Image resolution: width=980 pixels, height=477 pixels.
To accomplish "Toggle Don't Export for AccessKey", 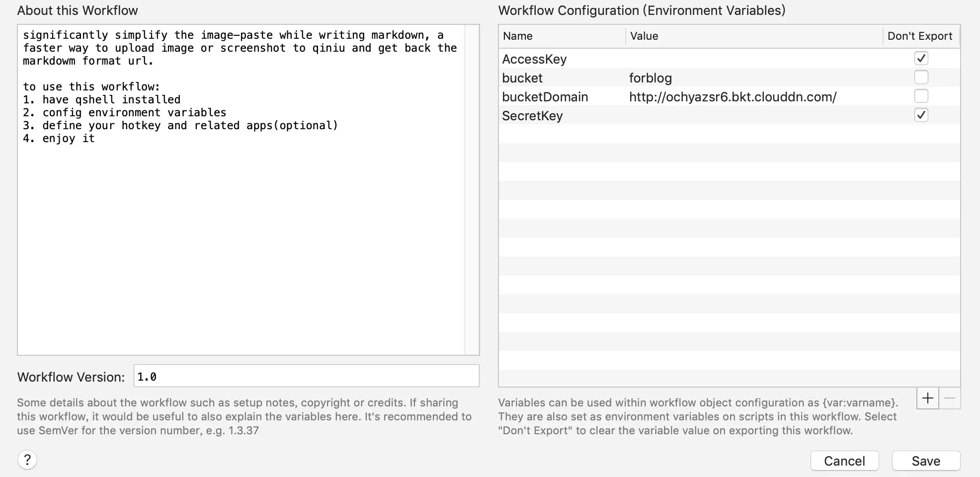I will [x=921, y=59].
